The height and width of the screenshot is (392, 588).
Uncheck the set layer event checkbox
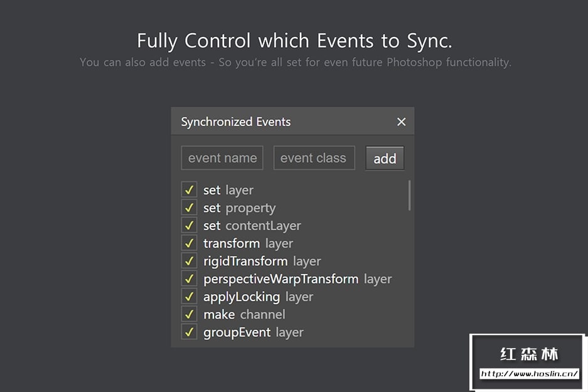pos(189,190)
